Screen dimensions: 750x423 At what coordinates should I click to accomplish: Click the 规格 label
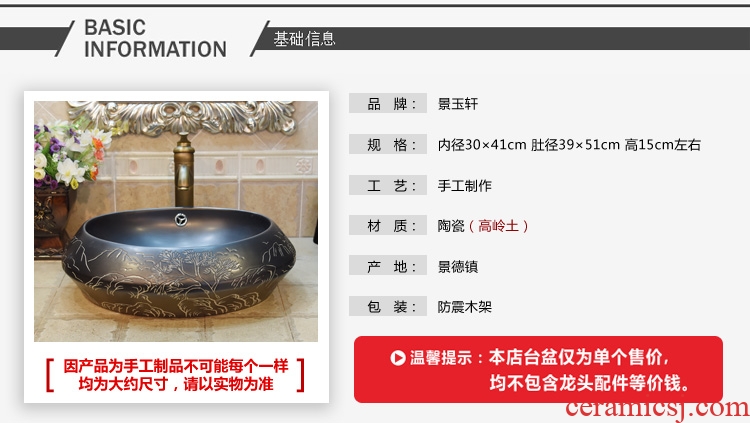pos(388,144)
